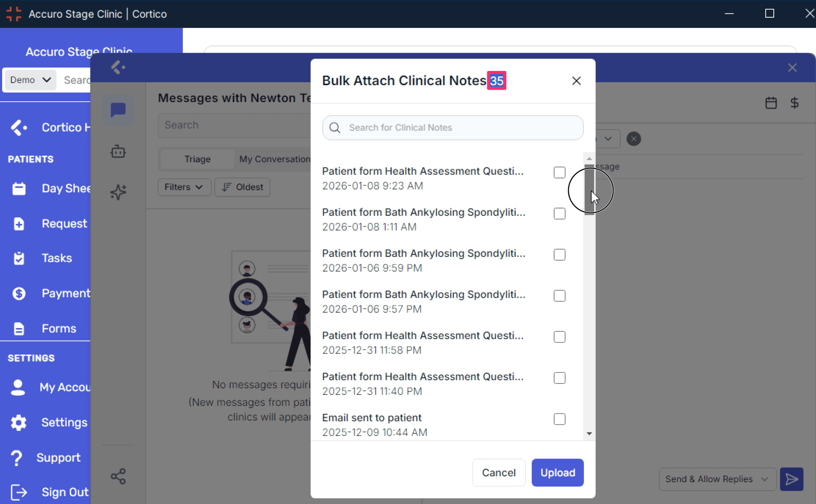The height and width of the screenshot is (504, 816).
Task: Cancel the bulk attach dialog
Action: click(x=499, y=472)
